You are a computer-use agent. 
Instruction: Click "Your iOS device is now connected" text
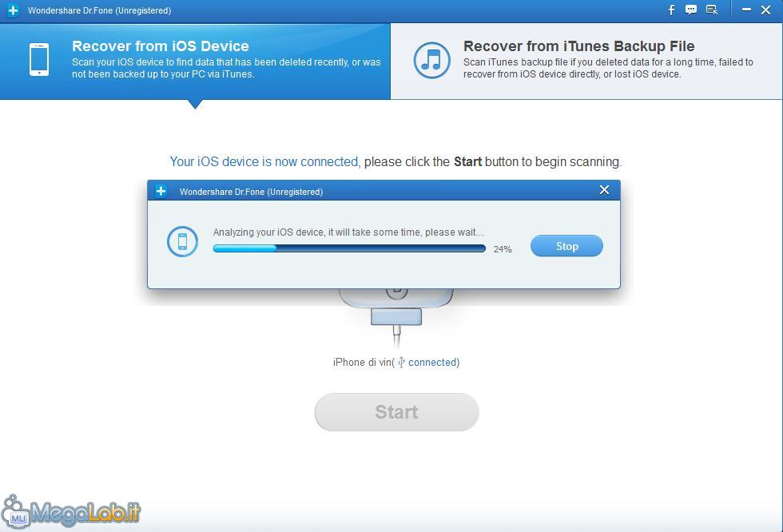tap(264, 161)
